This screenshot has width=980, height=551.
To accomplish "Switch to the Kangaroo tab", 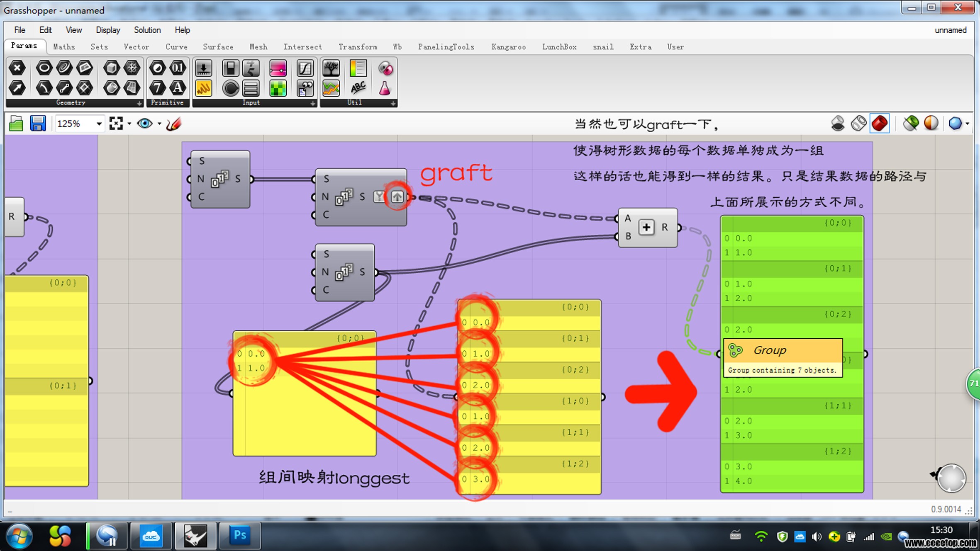I will (x=508, y=47).
